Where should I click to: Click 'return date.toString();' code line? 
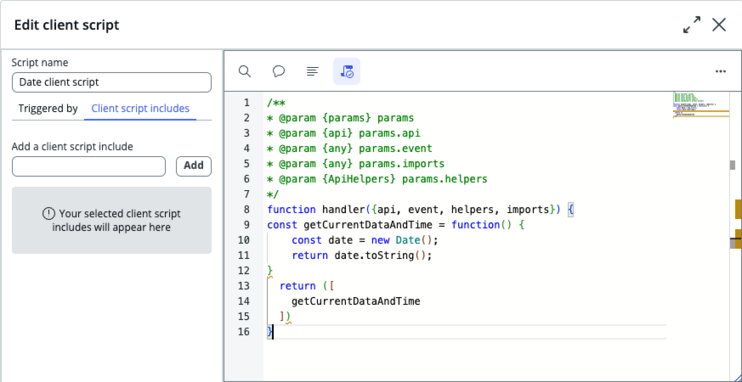tap(362, 256)
